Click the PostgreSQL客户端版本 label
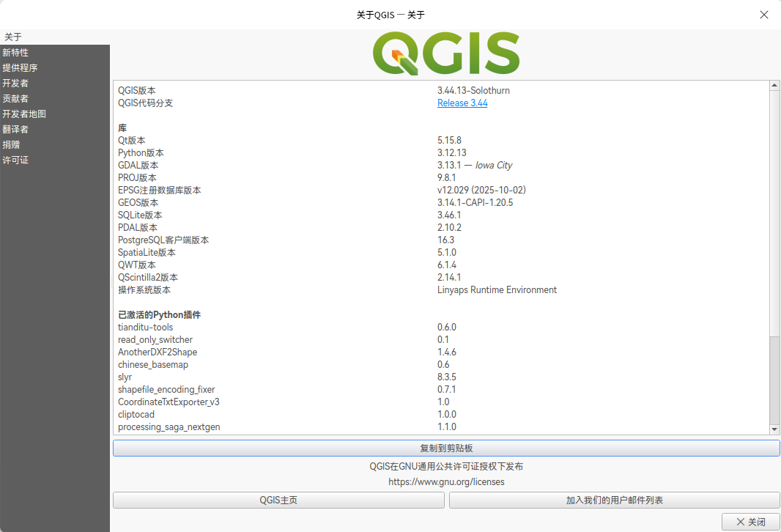Screen dimensions: 781x532 tap(163, 240)
